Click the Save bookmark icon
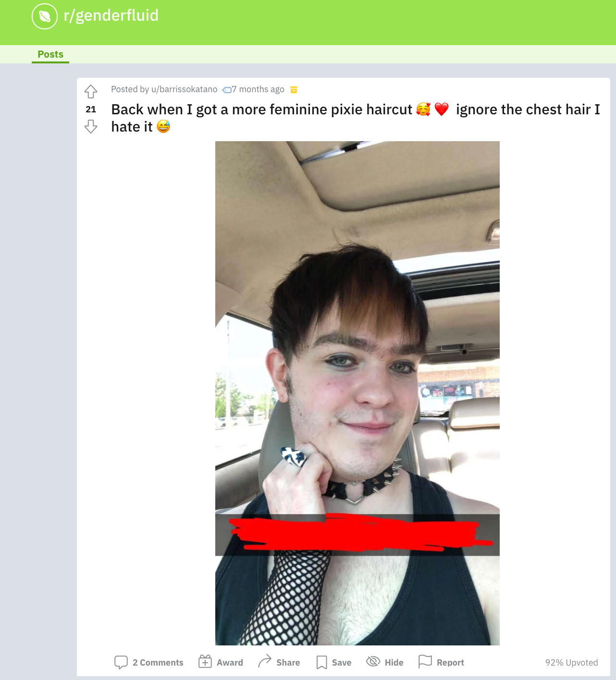This screenshot has height=680, width=616. tap(322, 662)
